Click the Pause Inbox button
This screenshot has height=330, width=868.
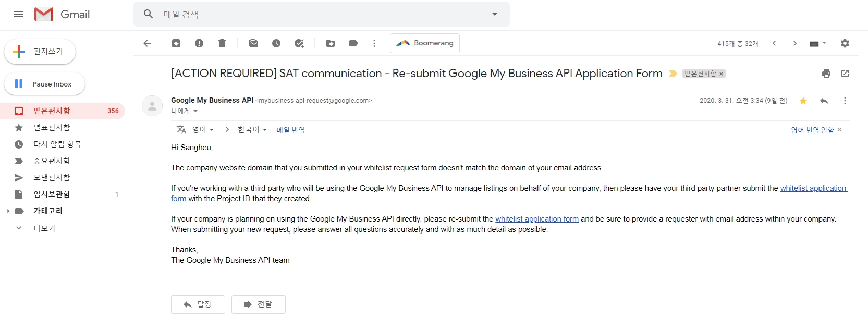click(45, 84)
